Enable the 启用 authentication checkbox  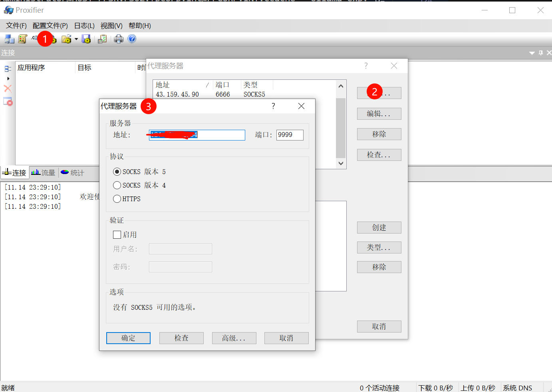click(117, 235)
